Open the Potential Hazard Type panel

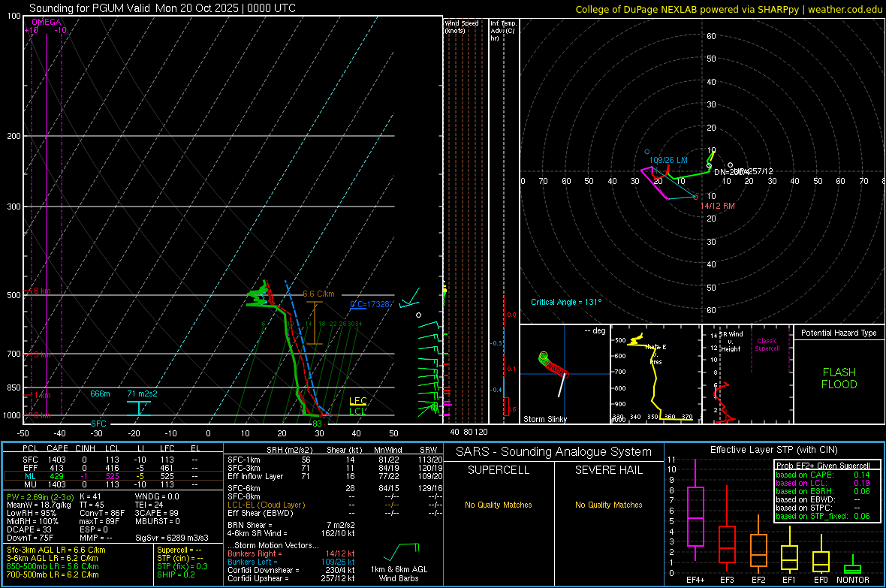pos(839,333)
